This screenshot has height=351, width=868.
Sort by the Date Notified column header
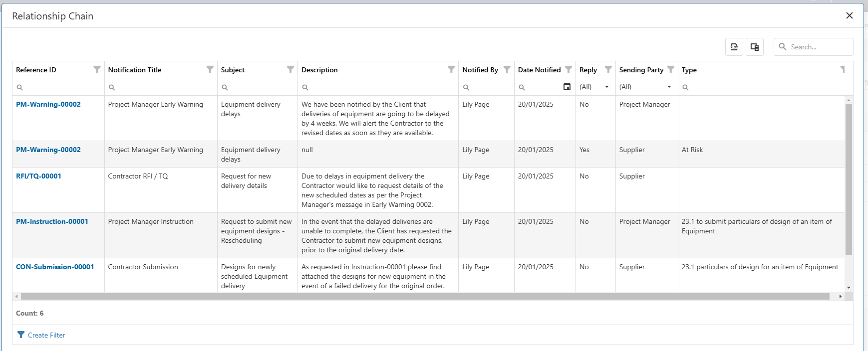point(540,70)
